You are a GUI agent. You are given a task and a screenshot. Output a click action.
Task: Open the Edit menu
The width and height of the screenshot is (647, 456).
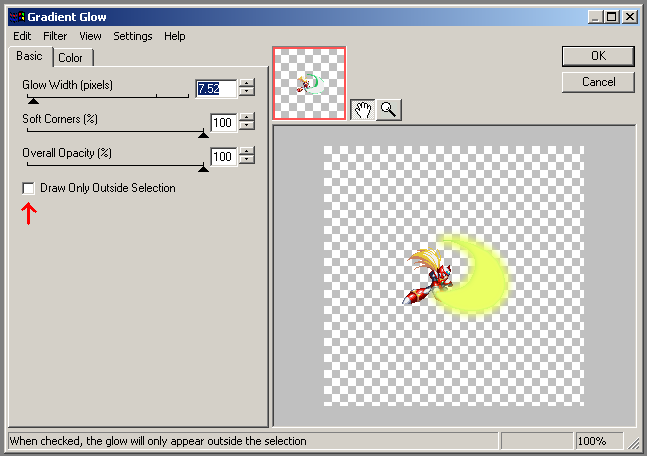(x=22, y=36)
